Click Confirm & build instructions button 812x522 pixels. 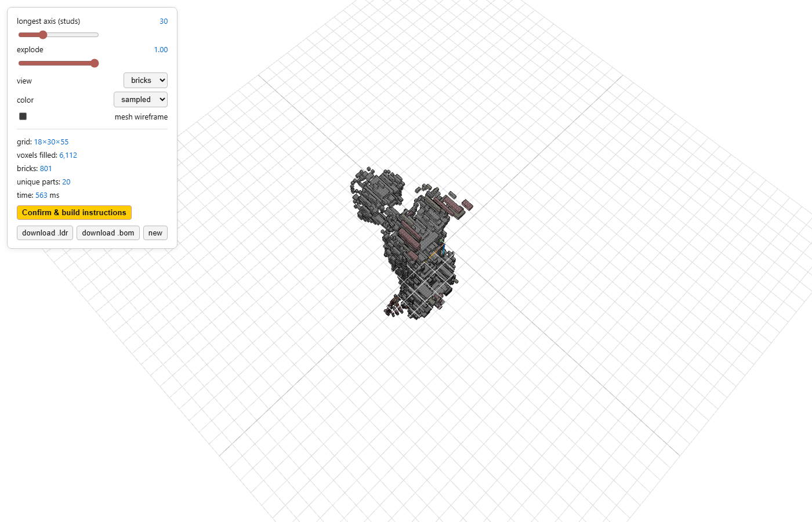74,212
